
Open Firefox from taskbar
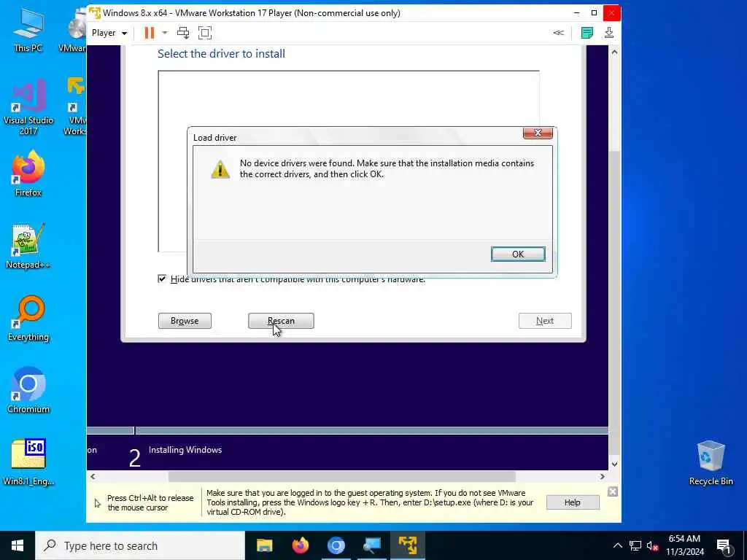300,545
